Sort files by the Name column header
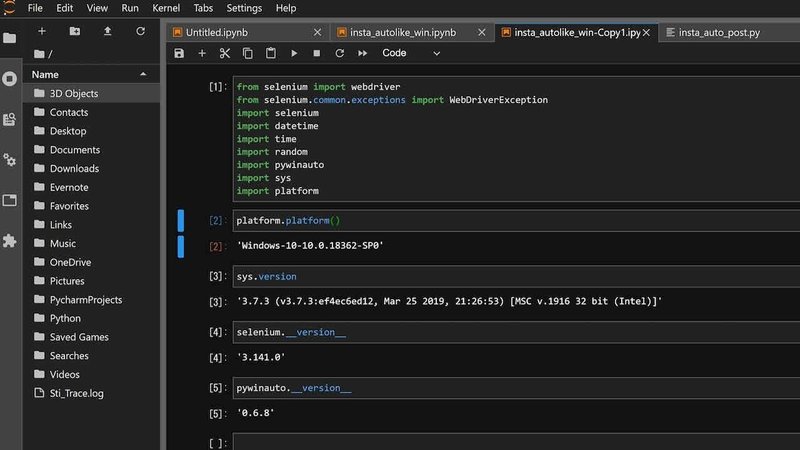800x450 pixels. tap(91, 74)
